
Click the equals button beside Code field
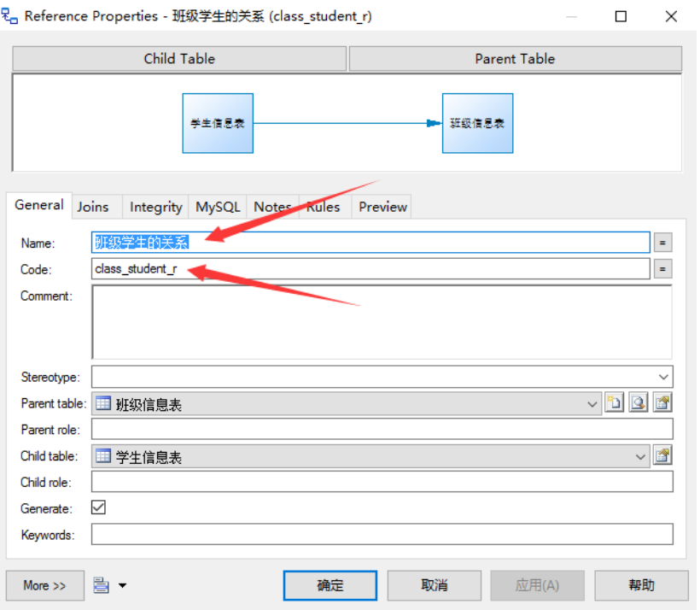click(663, 269)
